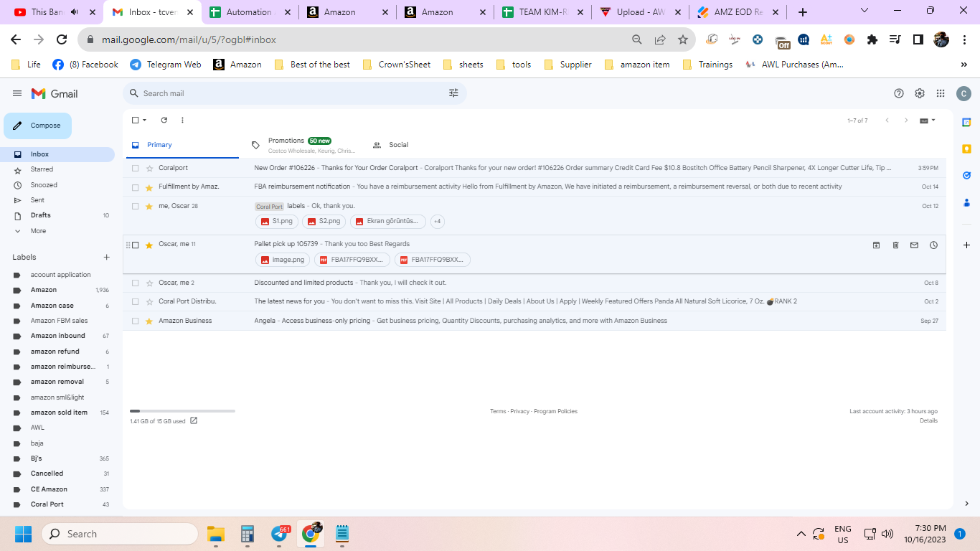This screenshot has width=980, height=551.
Task: Open the Privacy link in footer
Action: click(x=520, y=411)
